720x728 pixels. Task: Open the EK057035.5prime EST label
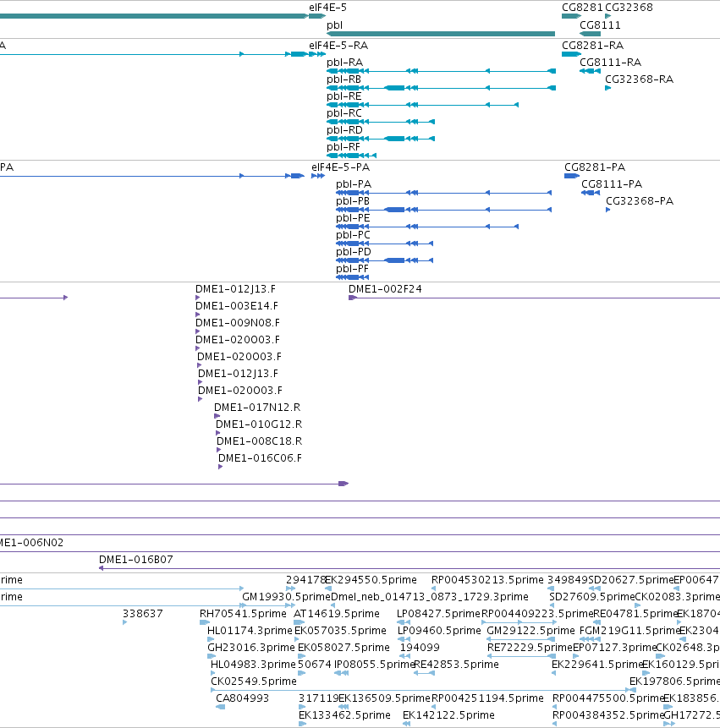click(340, 631)
